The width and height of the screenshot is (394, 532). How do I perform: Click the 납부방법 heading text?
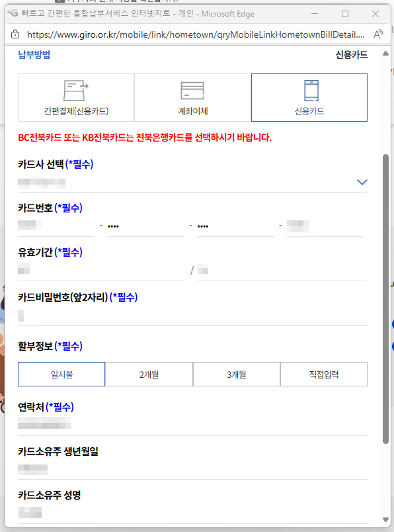click(34, 55)
